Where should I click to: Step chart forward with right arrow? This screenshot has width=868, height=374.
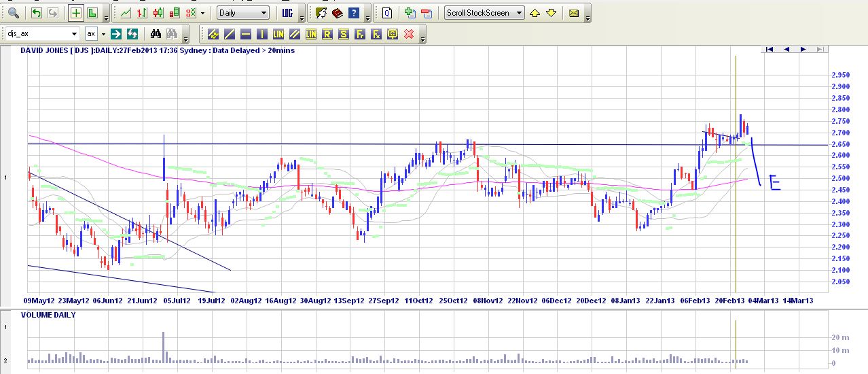[803, 49]
